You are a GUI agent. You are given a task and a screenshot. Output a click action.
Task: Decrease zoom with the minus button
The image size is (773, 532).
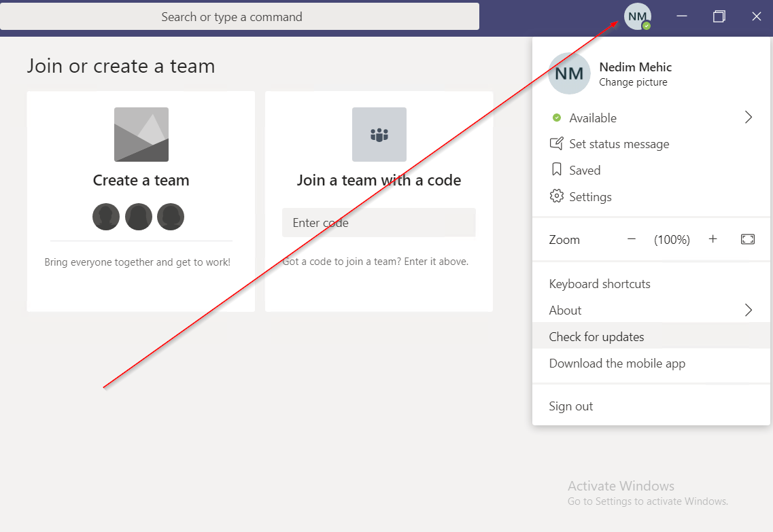click(x=631, y=239)
